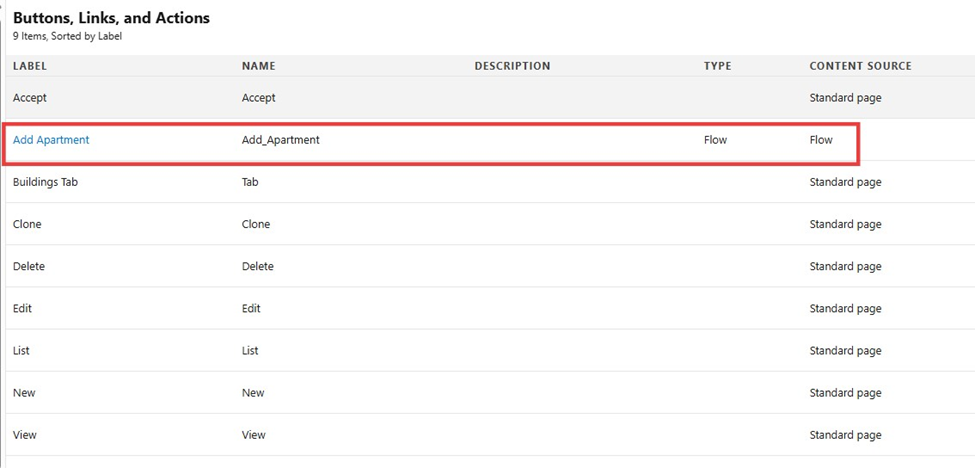Select Edit in the Label column
The height and width of the screenshot is (468, 975).
[x=23, y=308]
